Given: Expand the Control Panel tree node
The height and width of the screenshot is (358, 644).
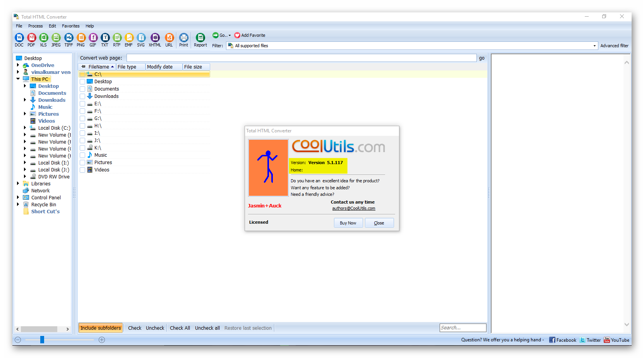Looking at the screenshot, I should pos(18,197).
